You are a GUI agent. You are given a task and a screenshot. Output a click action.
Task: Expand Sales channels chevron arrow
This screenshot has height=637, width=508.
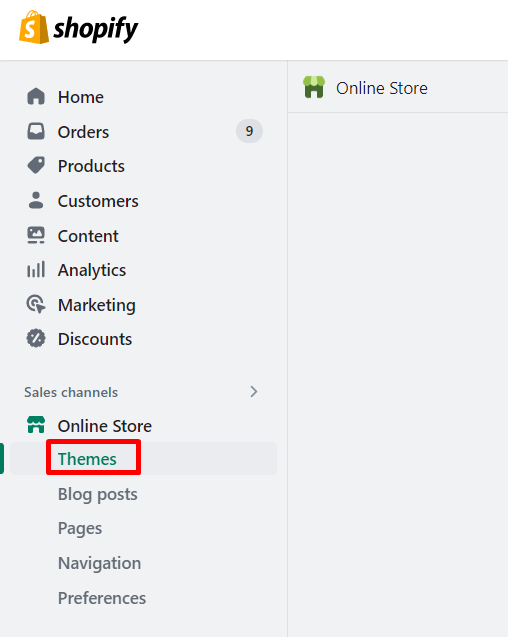(254, 392)
